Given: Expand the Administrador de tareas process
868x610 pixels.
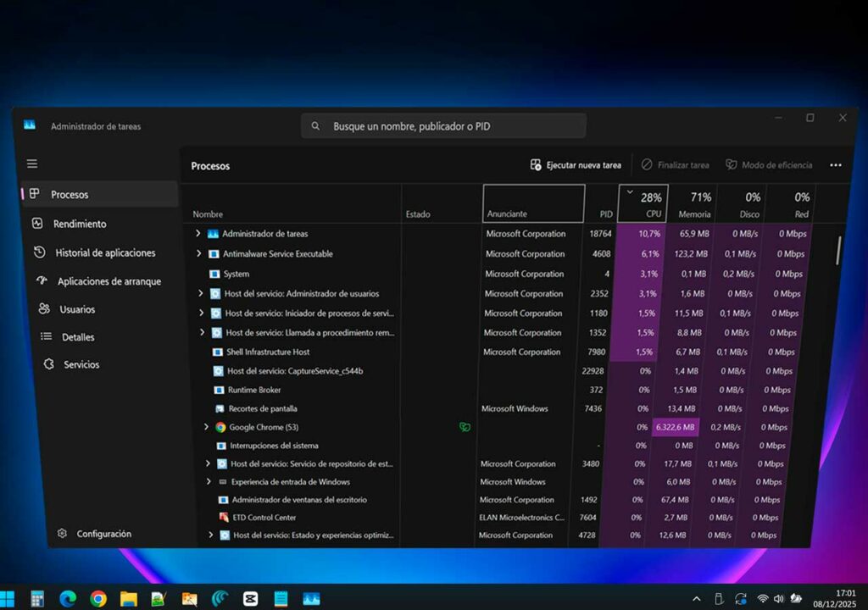Looking at the screenshot, I should click(198, 233).
